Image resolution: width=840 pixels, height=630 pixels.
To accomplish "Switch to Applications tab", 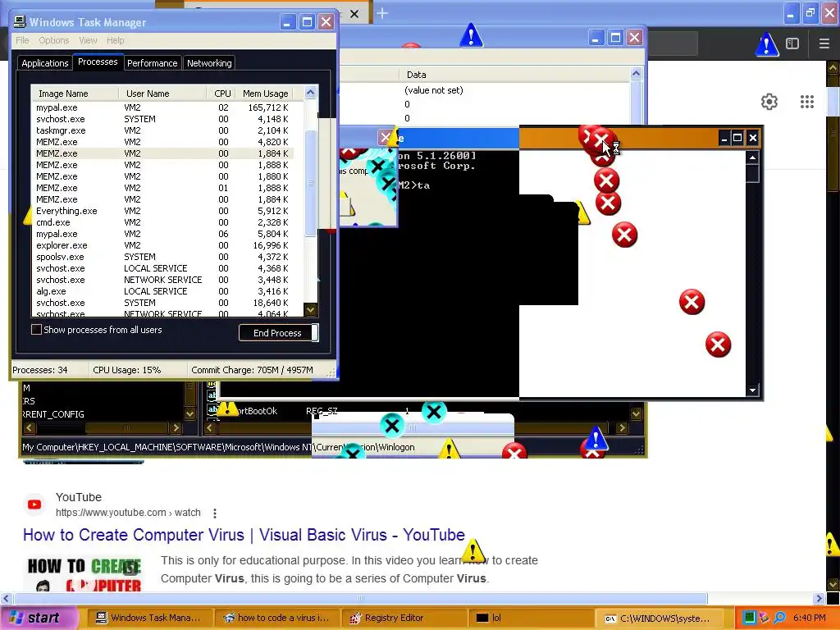I will pos(45,63).
